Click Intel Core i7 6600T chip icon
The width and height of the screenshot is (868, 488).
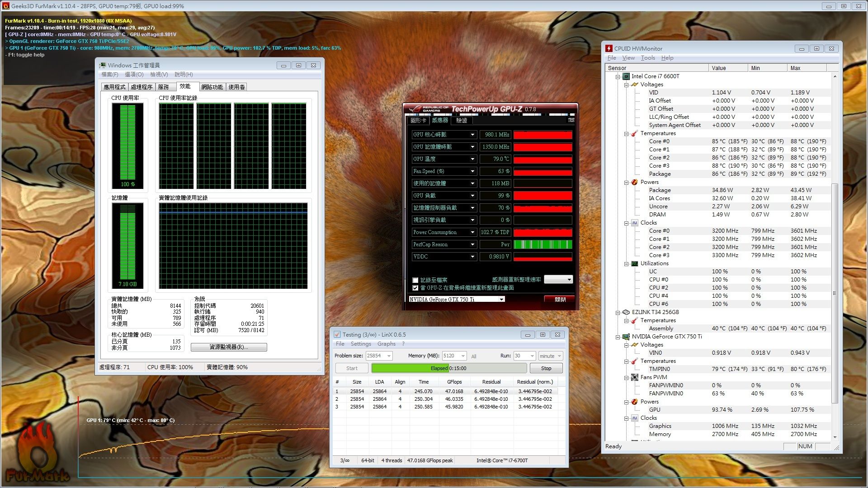click(626, 76)
